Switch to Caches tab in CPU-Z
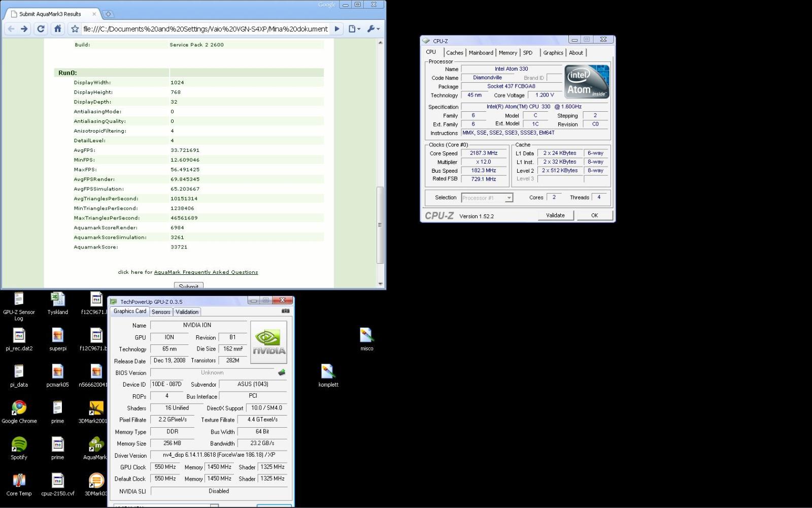This screenshot has height=508, width=812. 455,53
